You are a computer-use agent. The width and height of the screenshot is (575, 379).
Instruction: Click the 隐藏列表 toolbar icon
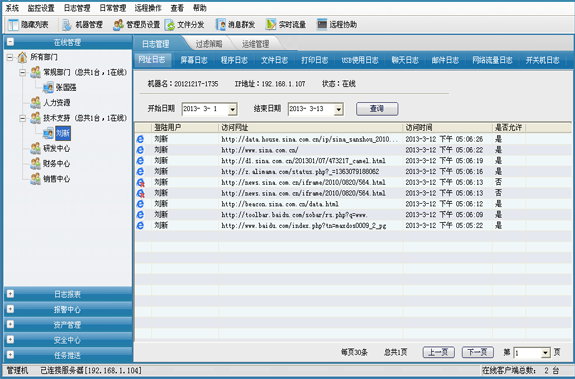pyautogui.click(x=14, y=25)
